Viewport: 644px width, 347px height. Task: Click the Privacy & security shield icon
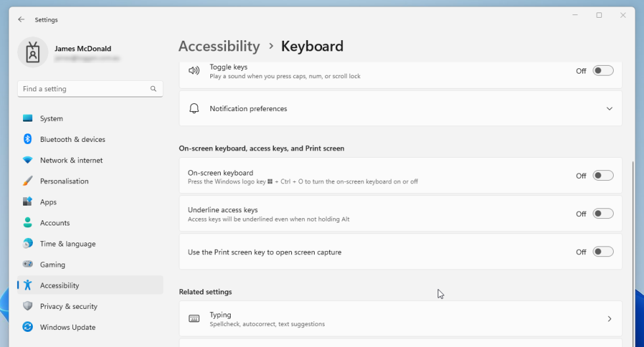[x=28, y=306]
